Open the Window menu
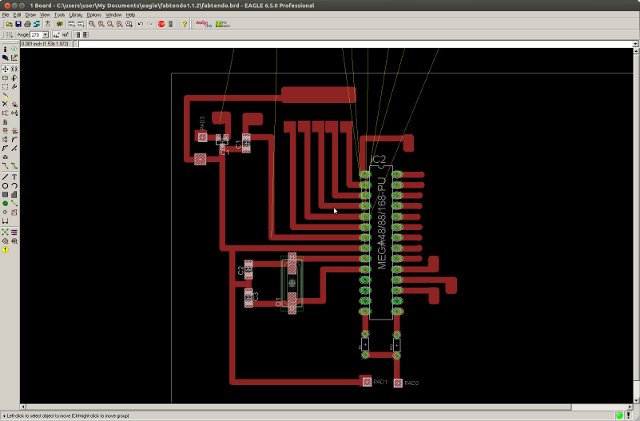Image resolution: width=640 pixels, height=421 pixels. tap(113, 15)
